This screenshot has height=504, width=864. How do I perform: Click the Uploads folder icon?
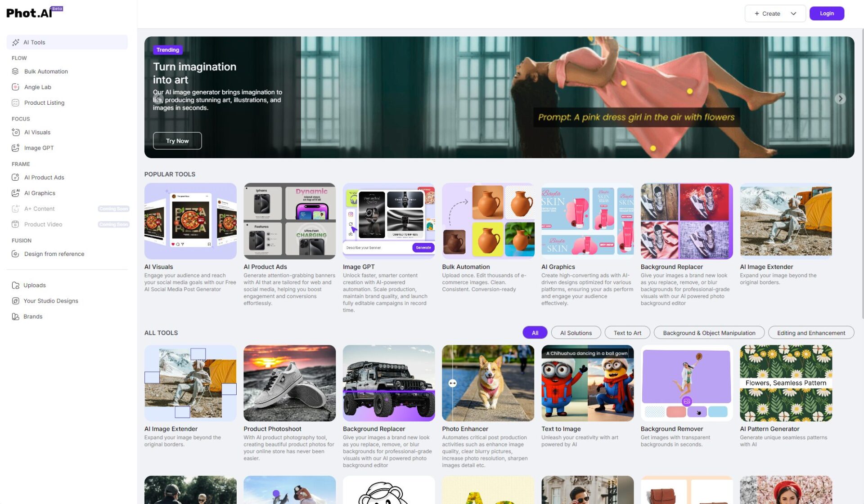tap(15, 285)
